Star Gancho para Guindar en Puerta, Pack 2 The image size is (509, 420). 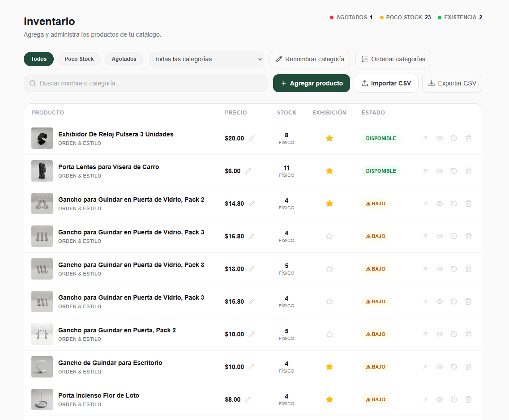[x=329, y=334]
